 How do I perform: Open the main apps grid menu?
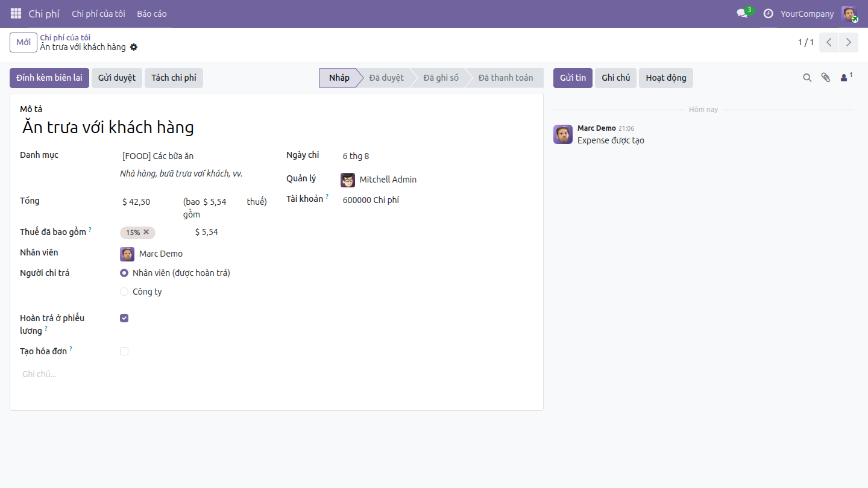click(16, 13)
